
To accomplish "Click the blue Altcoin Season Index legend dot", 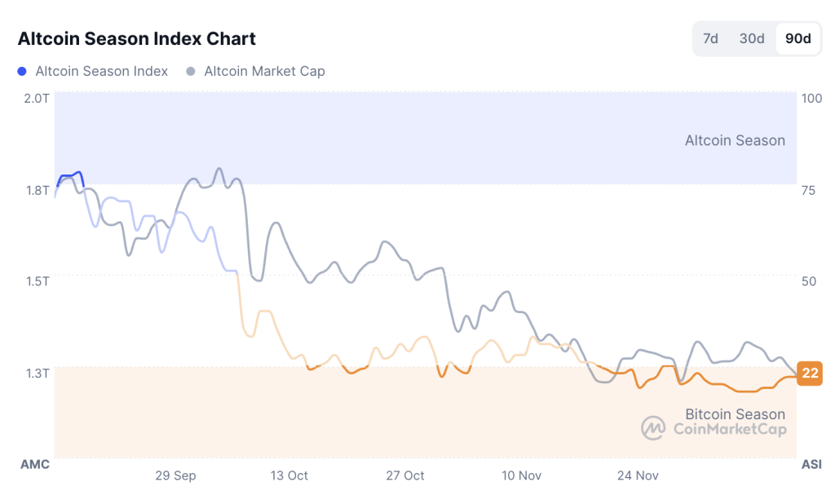I will coord(22,72).
